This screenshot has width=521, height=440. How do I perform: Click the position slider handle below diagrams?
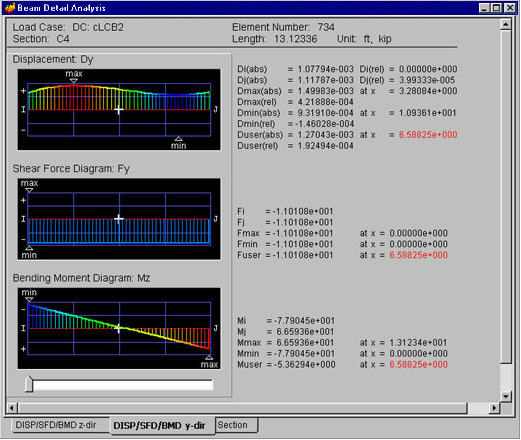click(29, 384)
